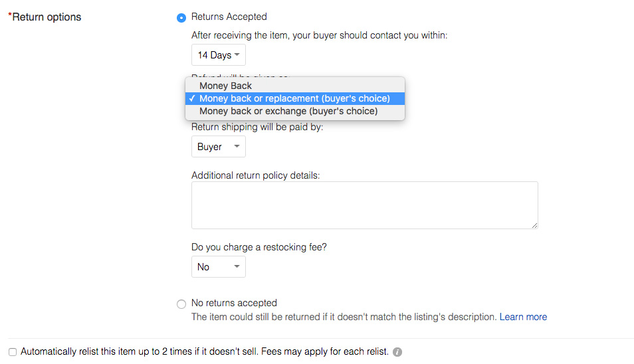Select Money back or replacement option
Screen dimensions: 634x364
point(294,98)
